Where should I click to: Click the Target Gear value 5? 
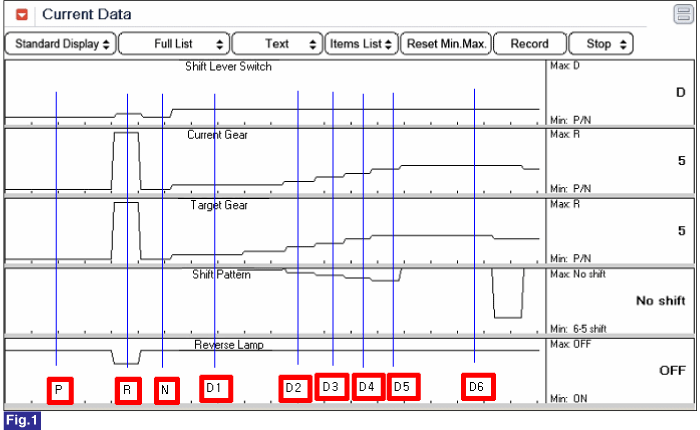pyautogui.click(x=681, y=230)
